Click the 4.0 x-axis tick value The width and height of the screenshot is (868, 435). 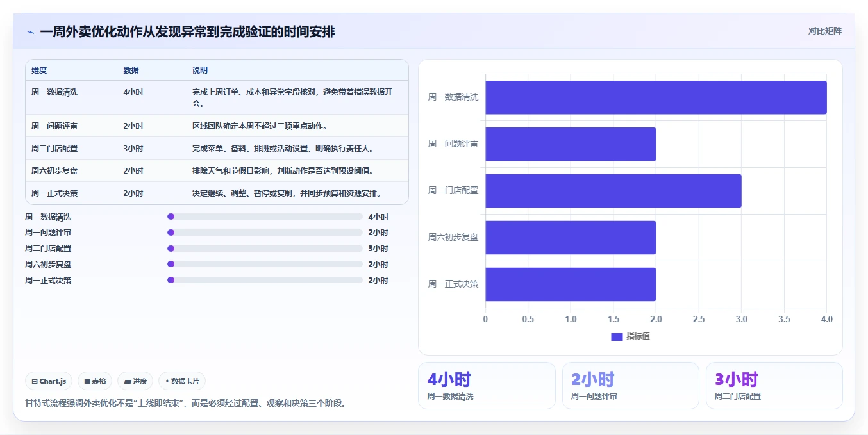[x=826, y=319]
